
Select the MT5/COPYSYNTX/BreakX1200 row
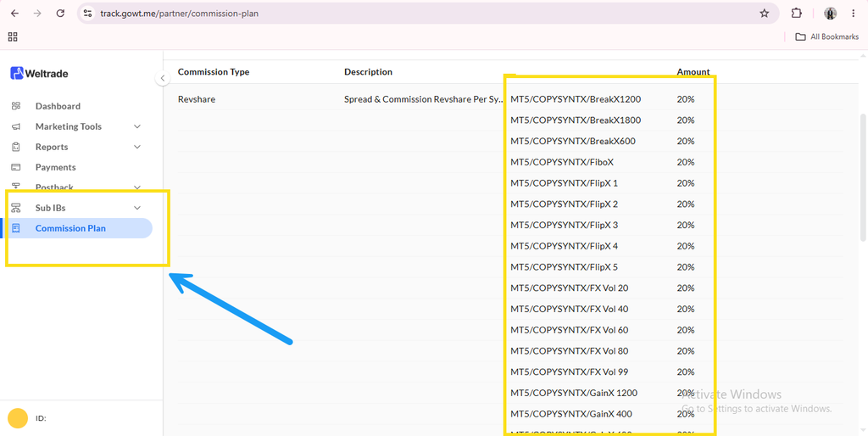pos(576,99)
